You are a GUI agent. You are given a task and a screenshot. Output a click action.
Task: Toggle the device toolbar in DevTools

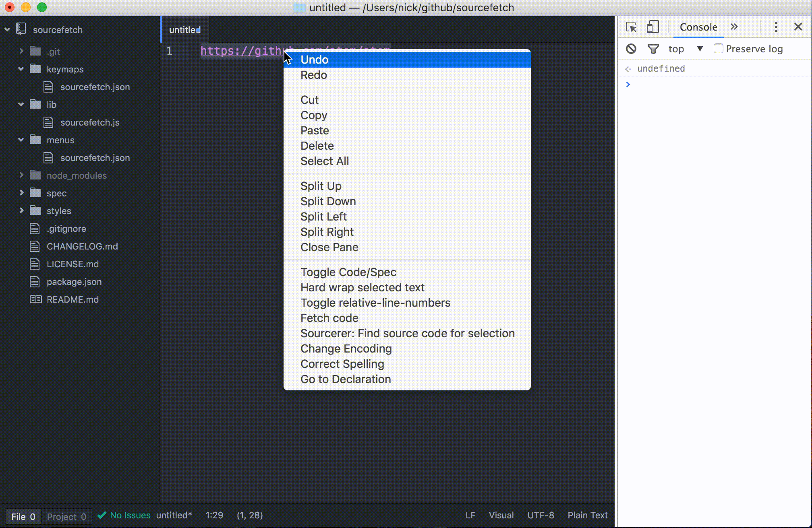(653, 27)
